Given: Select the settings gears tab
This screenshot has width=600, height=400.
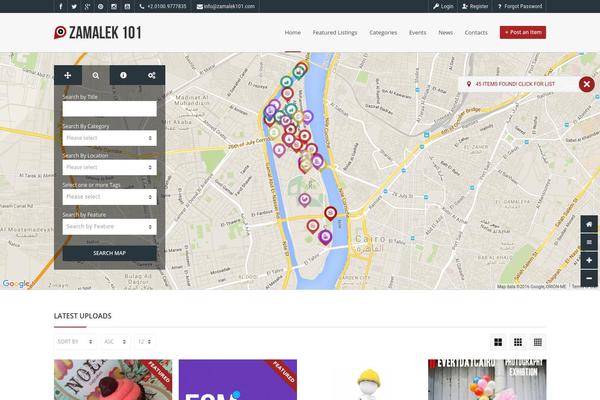Looking at the screenshot, I should pos(152,75).
